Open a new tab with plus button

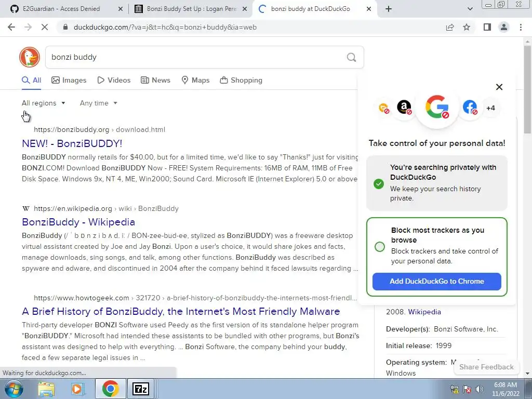(389, 9)
